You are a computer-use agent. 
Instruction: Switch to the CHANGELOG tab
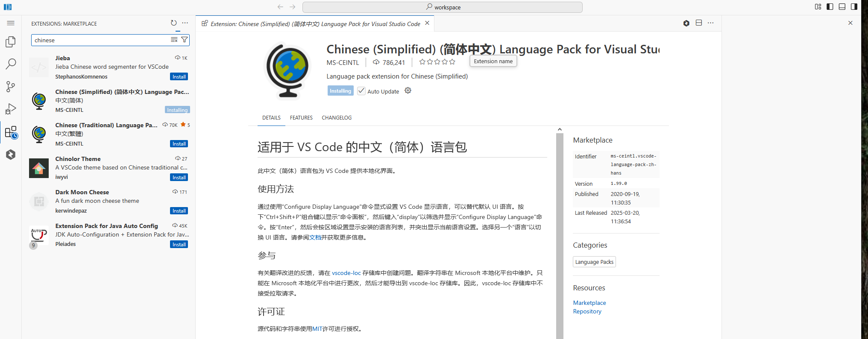pyautogui.click(x=337, y=118)
